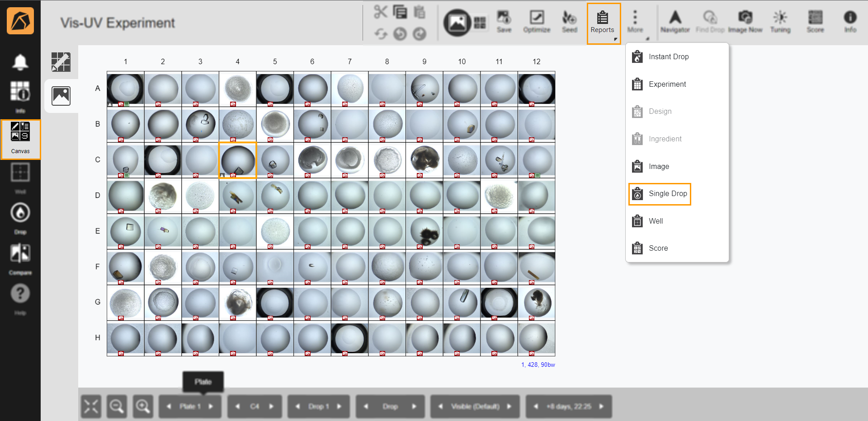This screenshot has height=421, width=868.
Task: Click the Save button in the toolbar
Action: (x=504, y=21)
